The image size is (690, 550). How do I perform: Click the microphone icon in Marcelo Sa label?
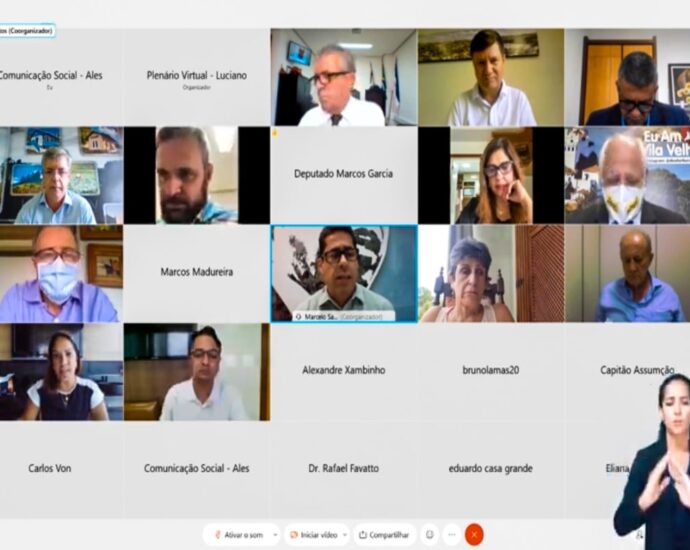coord(299,316)
